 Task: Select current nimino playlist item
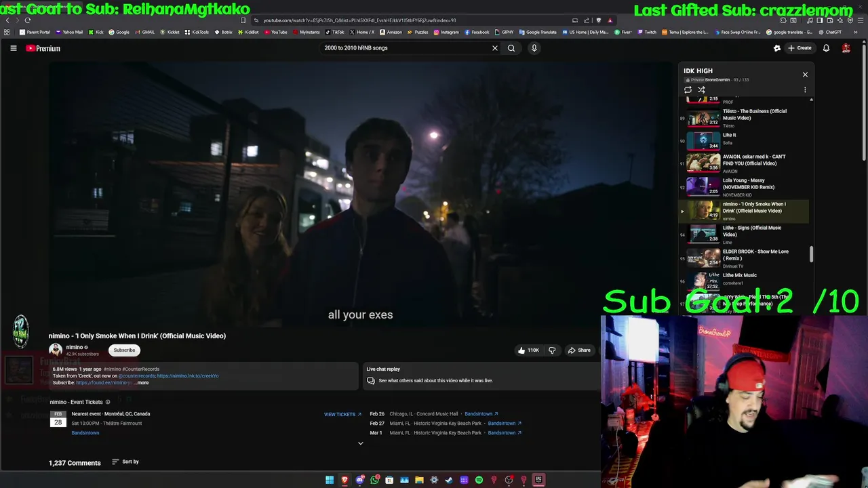pos(744,211)
